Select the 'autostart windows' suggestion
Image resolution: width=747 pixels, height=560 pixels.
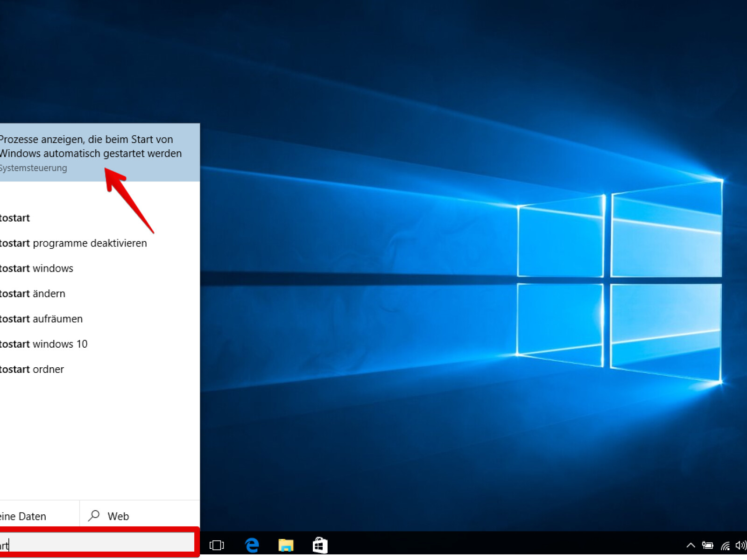(x=37, y=268)
